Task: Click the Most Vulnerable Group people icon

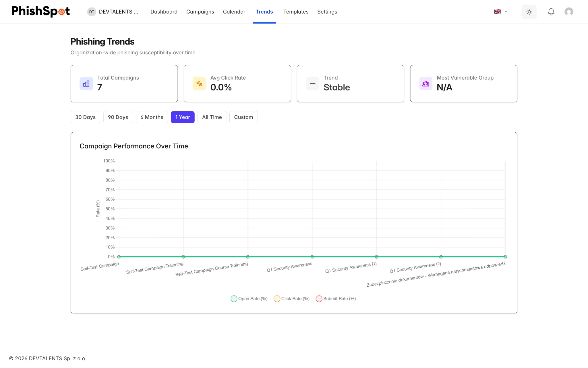Action: (425, 84)
